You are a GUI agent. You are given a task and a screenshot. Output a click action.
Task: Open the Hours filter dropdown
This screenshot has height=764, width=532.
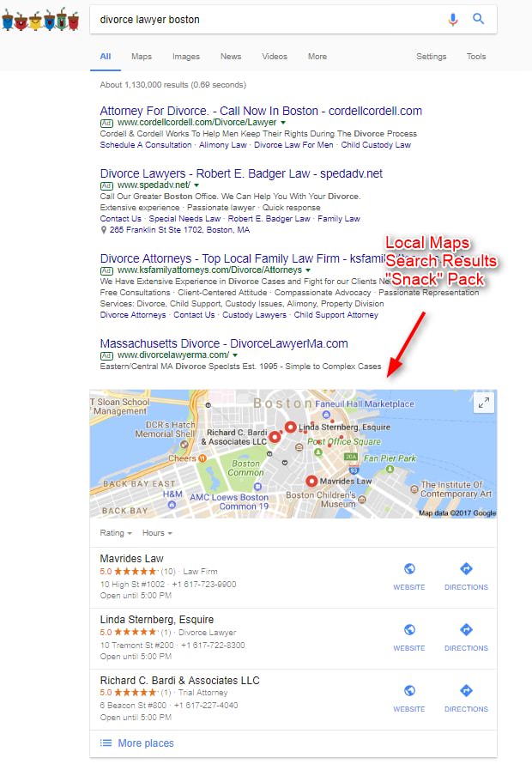pos(157,533)
